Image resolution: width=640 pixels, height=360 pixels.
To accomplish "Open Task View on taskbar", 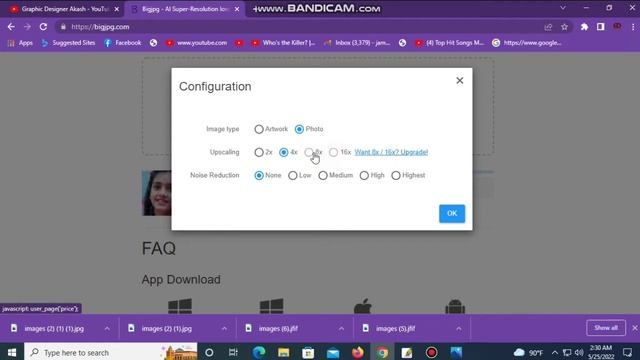I will 233,352.
